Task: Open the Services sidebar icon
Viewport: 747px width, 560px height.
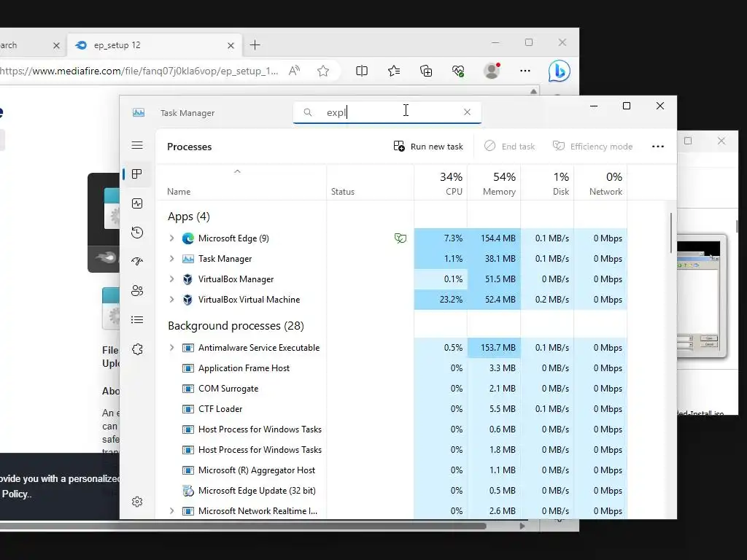Action: 137,349
